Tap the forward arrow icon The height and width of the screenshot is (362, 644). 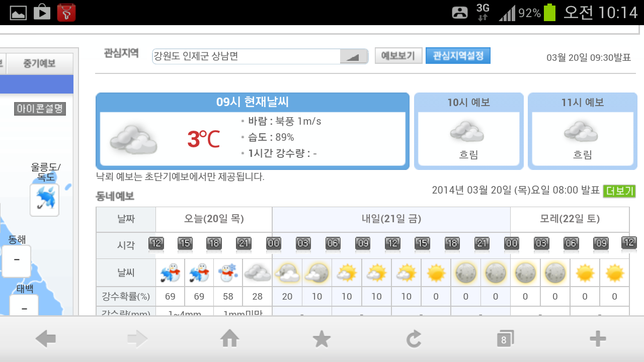(137, 339)
